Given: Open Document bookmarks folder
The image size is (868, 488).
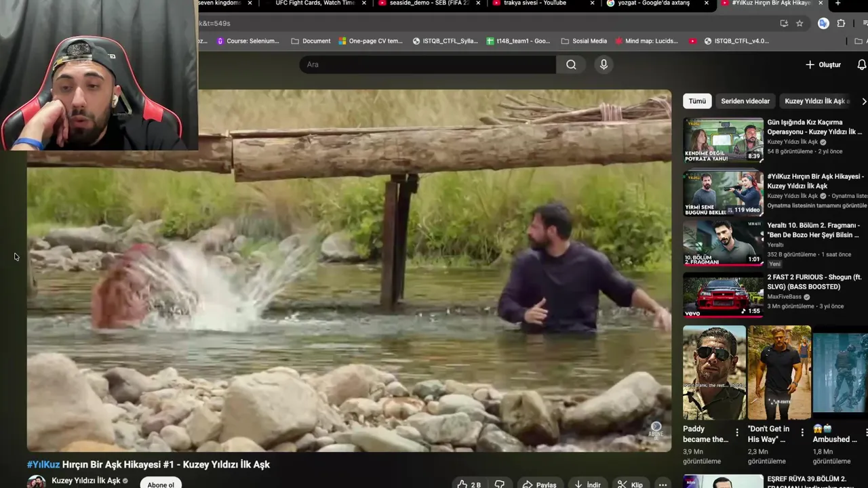Looking at the screenshot, I should tap(311, 41).
